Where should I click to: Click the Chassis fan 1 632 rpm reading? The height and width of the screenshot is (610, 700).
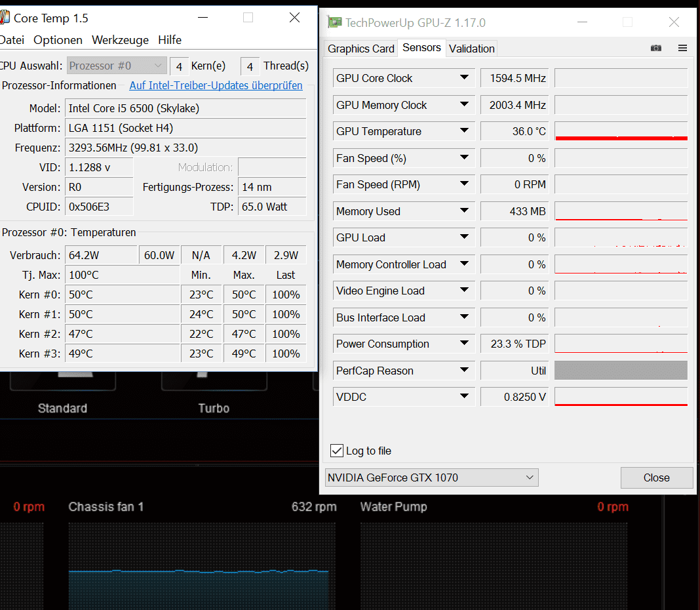(314, 507)
